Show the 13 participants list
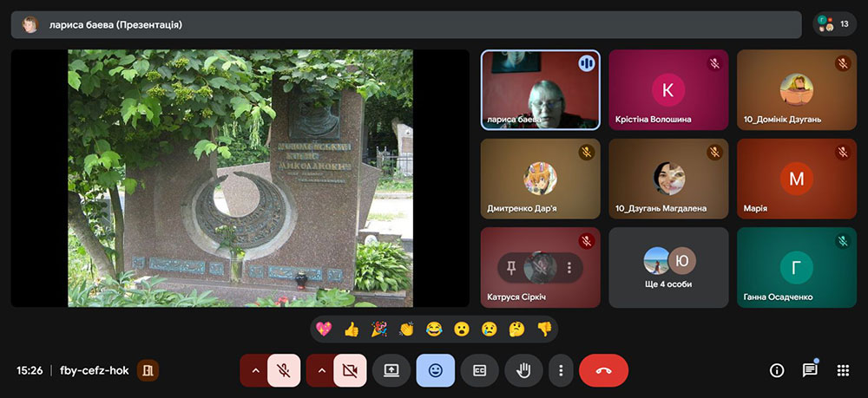868x398 pixels. pyautogui.click(x=834, y=24)
